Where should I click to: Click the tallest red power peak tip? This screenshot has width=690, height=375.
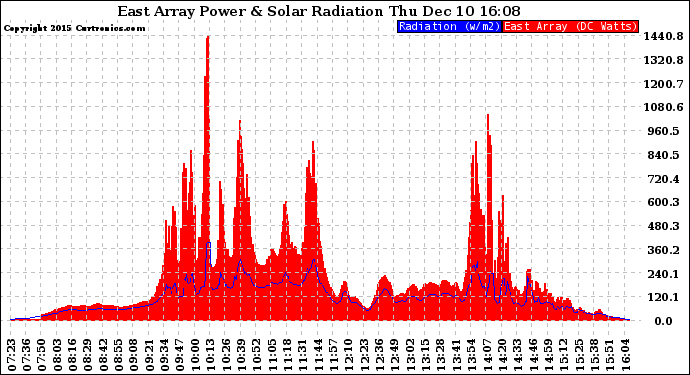pyautogui.click(x=208, y=37)
